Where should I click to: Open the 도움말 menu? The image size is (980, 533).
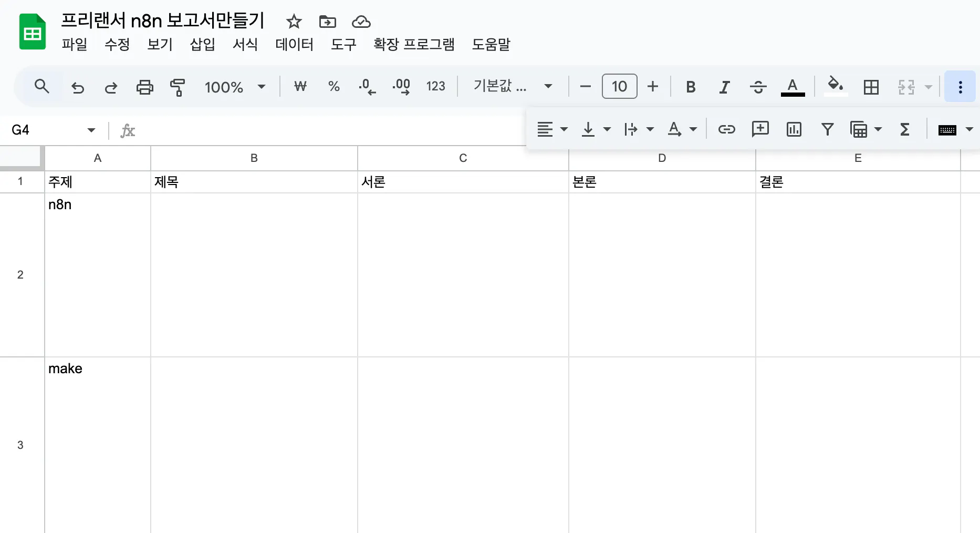(x=491, y=44)
